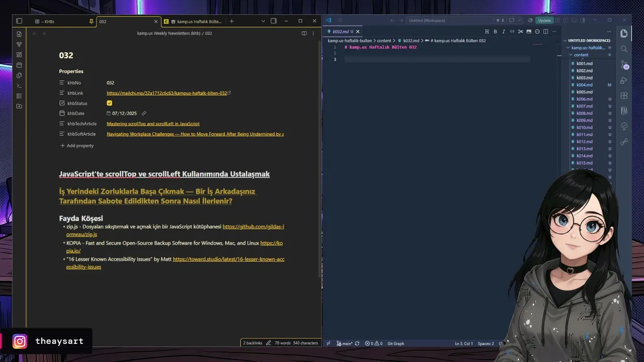The height and width of the screenshot is (362, 644).
Task: Insert heading via H toolbar icon
Action: [487, 32]
